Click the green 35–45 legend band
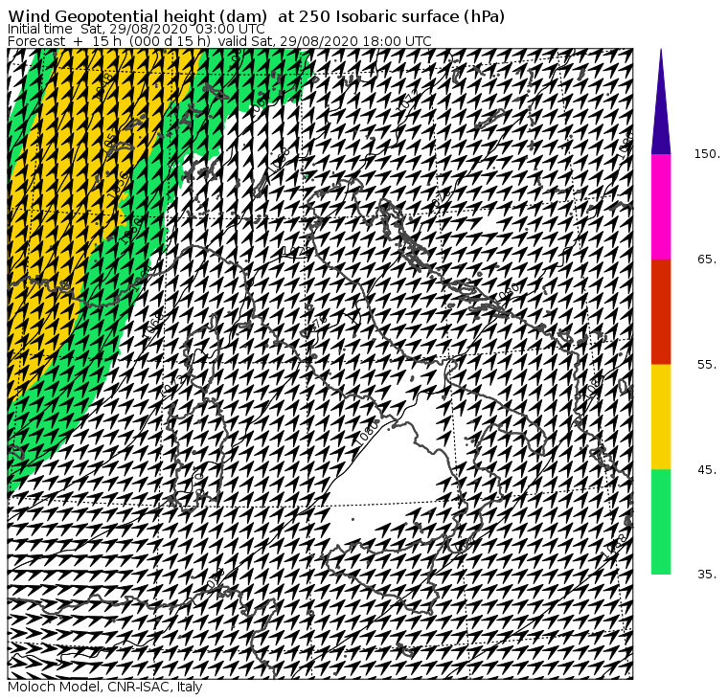Viewport: 728px width, 700px height. (x=661, y=522)
